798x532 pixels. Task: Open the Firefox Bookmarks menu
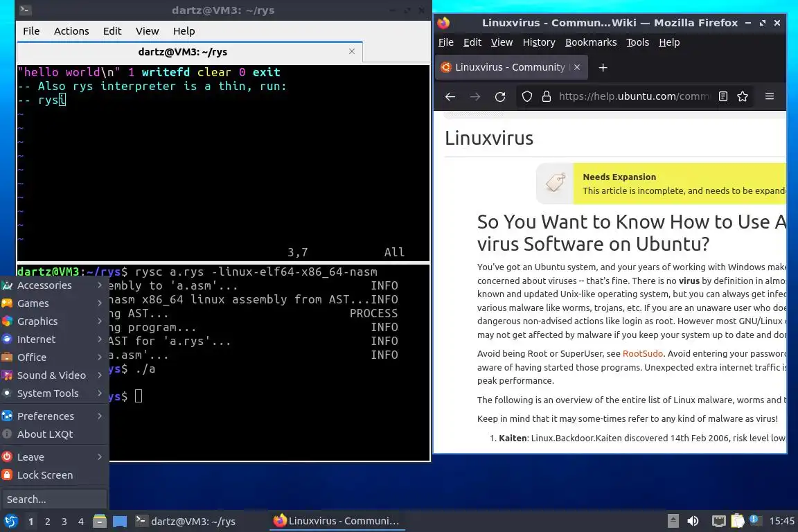[591, 42]
